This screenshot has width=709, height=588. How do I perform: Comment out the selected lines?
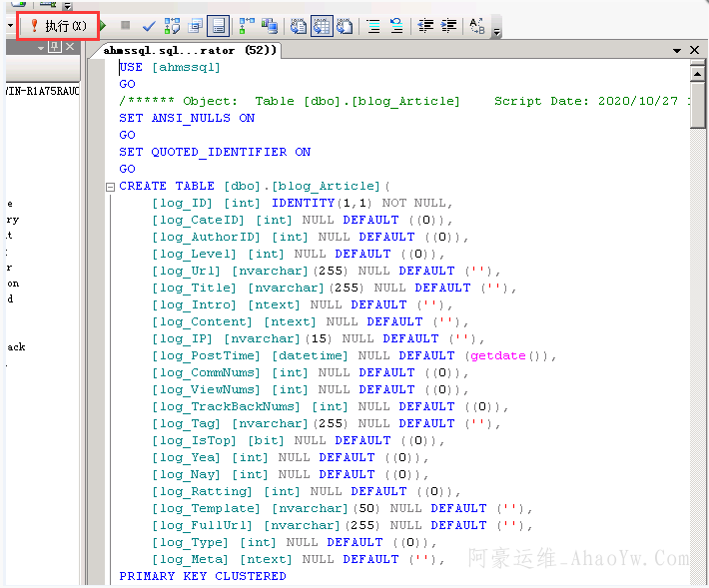pyautogui.click(x=373, y=25)
